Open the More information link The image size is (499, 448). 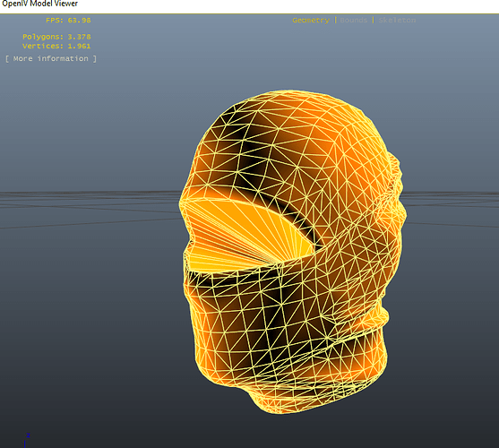coord(51,58)
